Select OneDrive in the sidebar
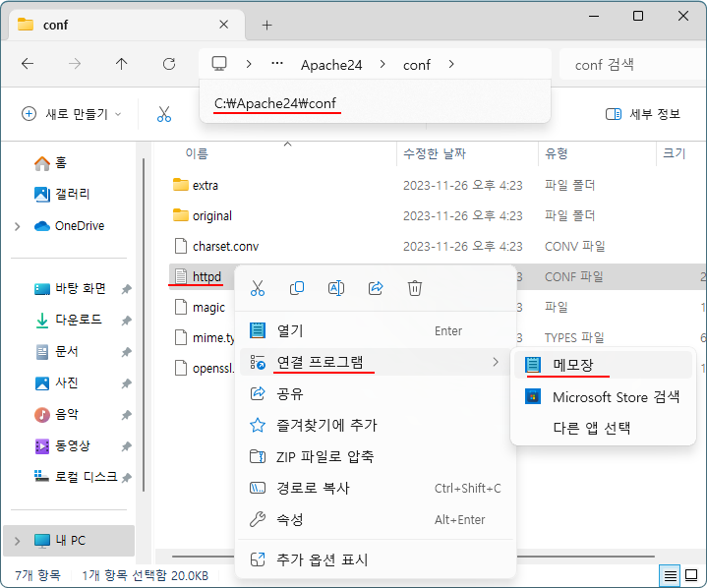 [70, 225]
